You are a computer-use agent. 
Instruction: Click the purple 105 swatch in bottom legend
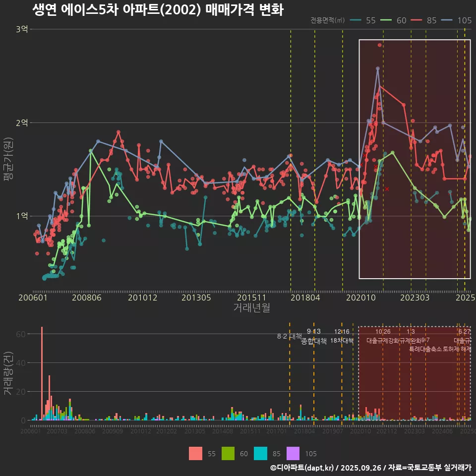click(x=293, y=453)
